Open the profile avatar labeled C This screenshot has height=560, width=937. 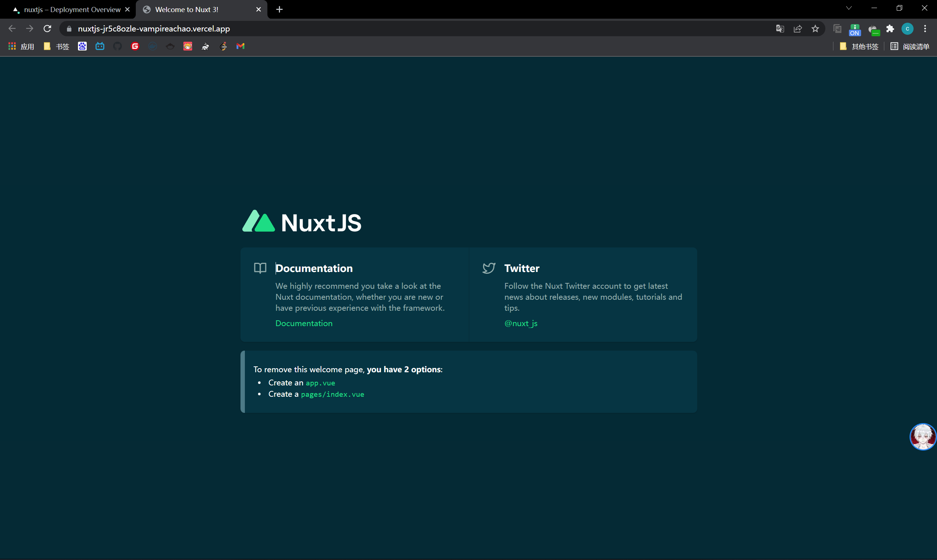click(908, 29)
